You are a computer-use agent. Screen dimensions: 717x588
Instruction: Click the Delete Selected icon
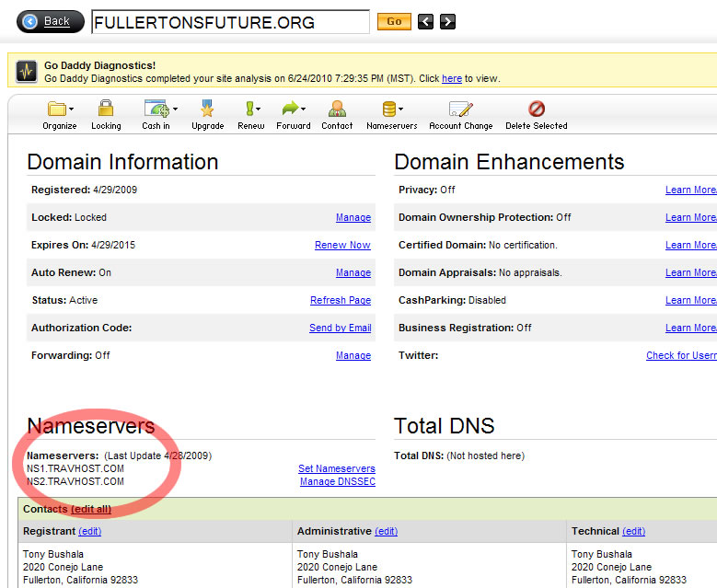click(x=536, y=109)
